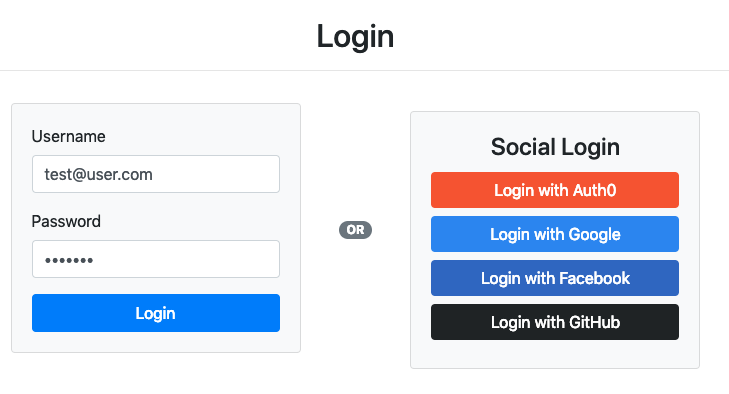The height and width of the screenshot is (394, 729).
Task: Click the gray OR badge
Action: pyautogui.click(x=355, y=230)
